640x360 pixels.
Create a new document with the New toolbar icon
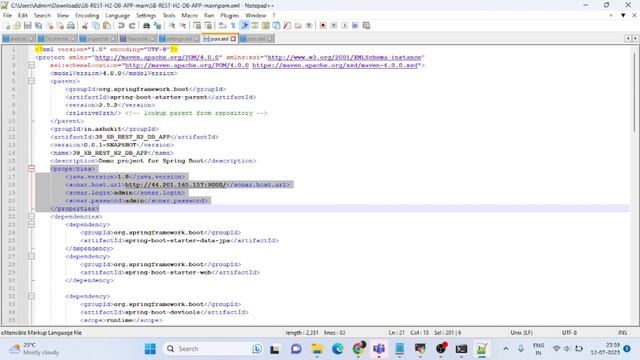[x=7, y=26]
